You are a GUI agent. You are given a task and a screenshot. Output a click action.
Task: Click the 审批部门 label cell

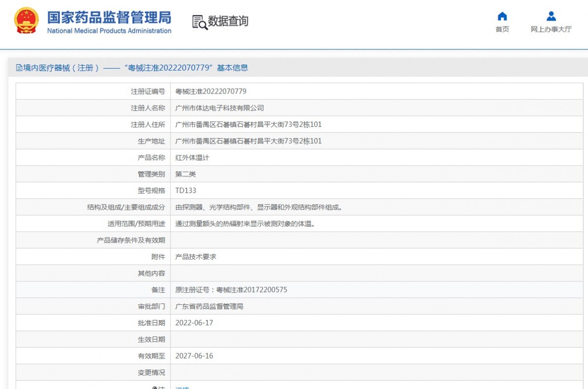(93, 306)
